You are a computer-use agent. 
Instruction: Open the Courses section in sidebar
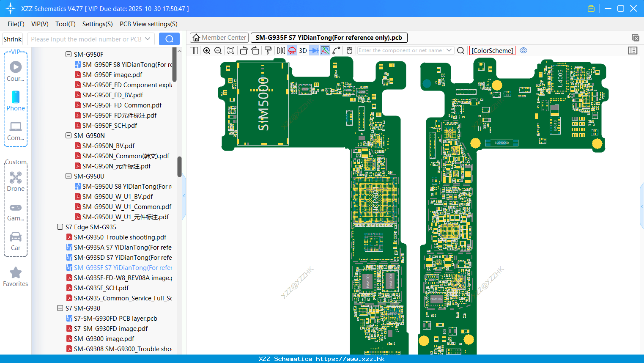[x=16, y=71]
